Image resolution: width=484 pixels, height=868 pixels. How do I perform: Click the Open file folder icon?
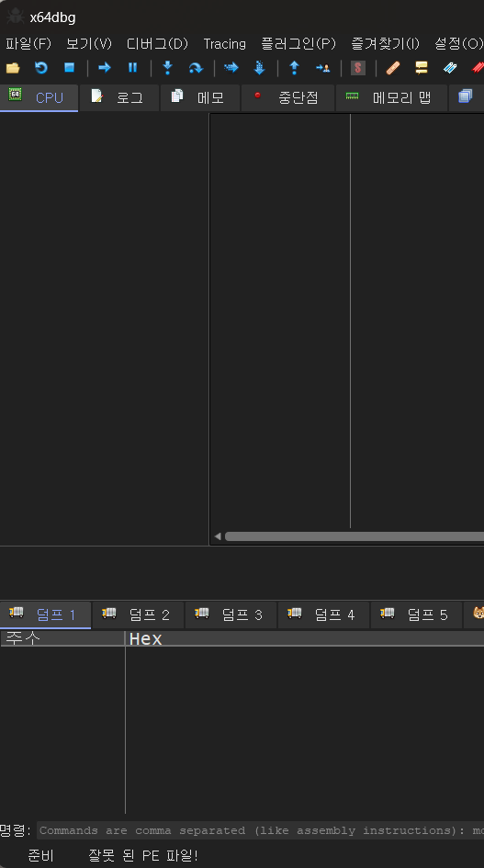click(x=13, y=68)
